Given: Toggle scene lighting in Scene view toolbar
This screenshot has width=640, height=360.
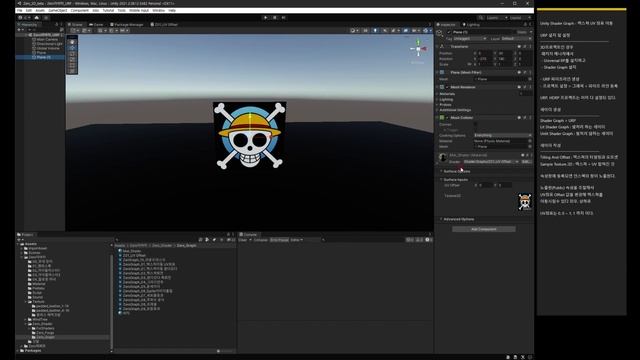Looking at the screenshot, I should pyautogui.click(x=375, y=30).
